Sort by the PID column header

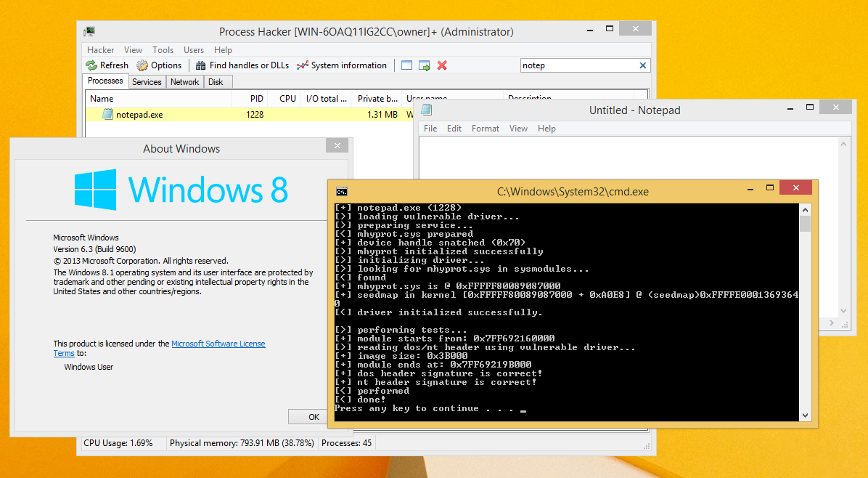click(x=249, y=99)
